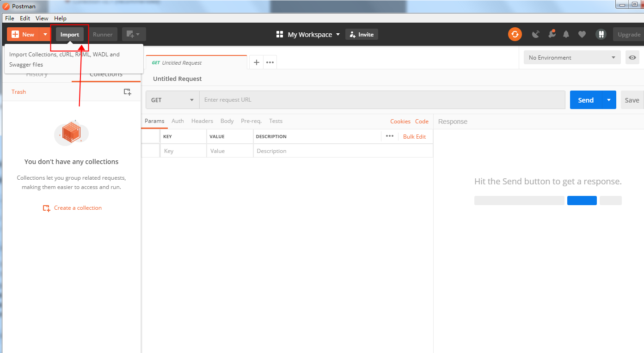Switch to the Headers tab
This screenshot has height=353, width=644.
tap(202, 121)
